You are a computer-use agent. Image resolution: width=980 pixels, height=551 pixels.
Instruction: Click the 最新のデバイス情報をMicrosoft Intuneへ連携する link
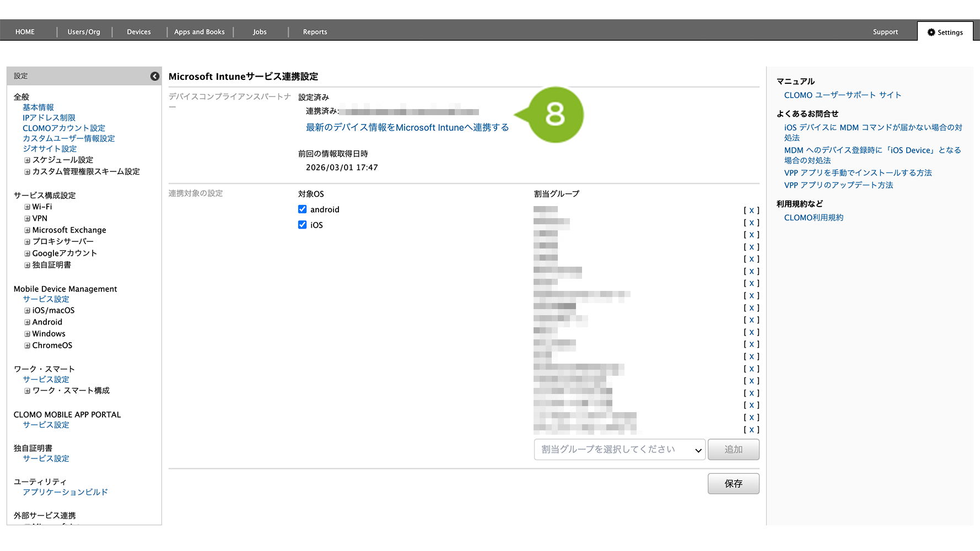[x=407, y=127]
